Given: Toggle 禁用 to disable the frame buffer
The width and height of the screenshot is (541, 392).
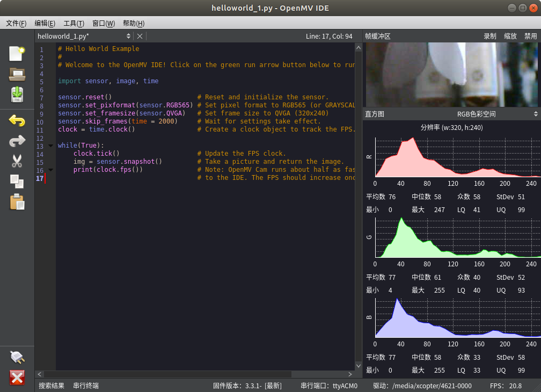Looking at the screenshot, I should (x=530, y=36).
